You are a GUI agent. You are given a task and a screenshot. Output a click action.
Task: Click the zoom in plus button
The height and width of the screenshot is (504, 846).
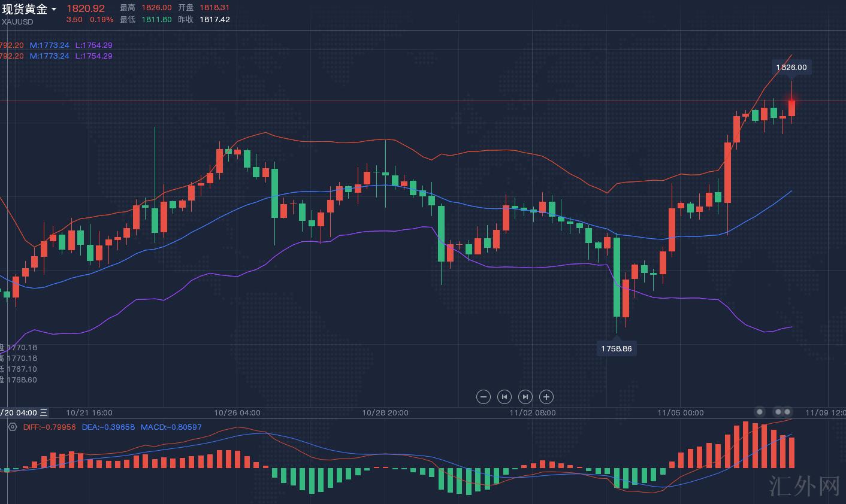pos(546,396)
